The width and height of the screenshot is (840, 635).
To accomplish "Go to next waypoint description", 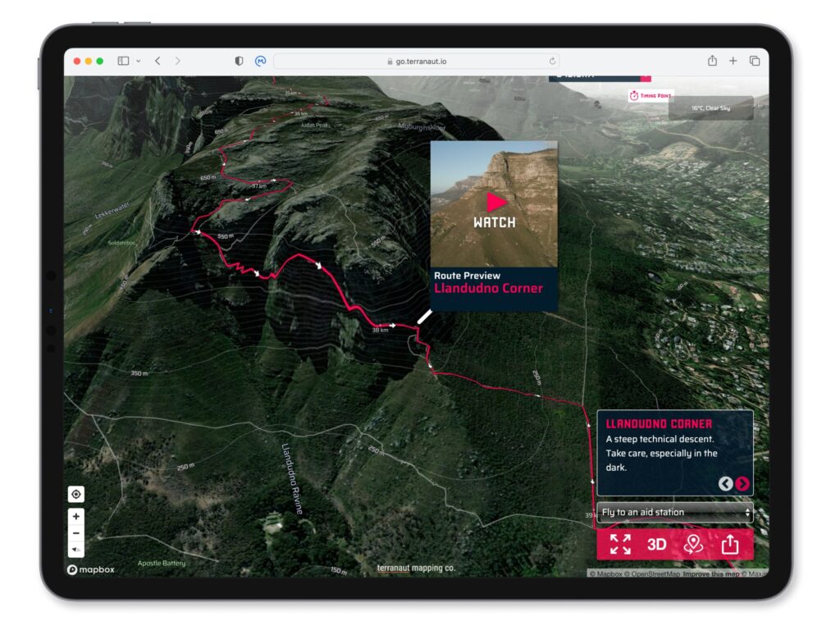I will click(x=742, y=484).
